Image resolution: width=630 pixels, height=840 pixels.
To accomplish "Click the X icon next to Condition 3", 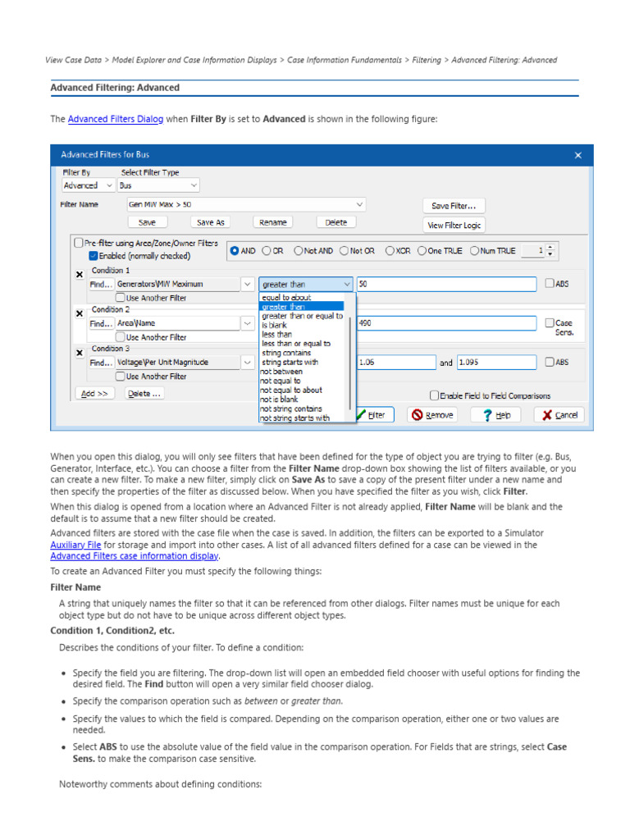I will point(80,353).
